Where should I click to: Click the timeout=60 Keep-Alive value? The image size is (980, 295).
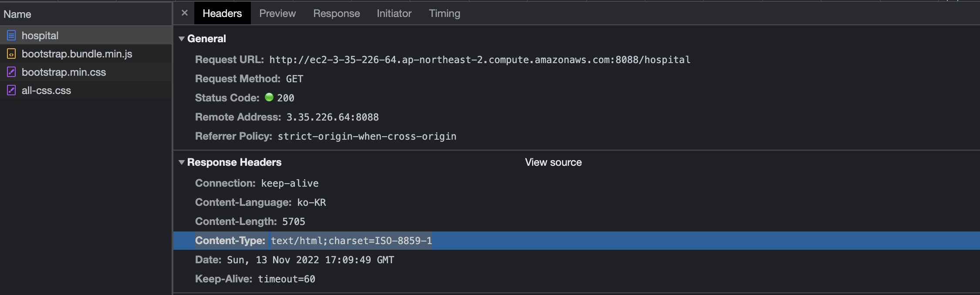pos(287,279)
